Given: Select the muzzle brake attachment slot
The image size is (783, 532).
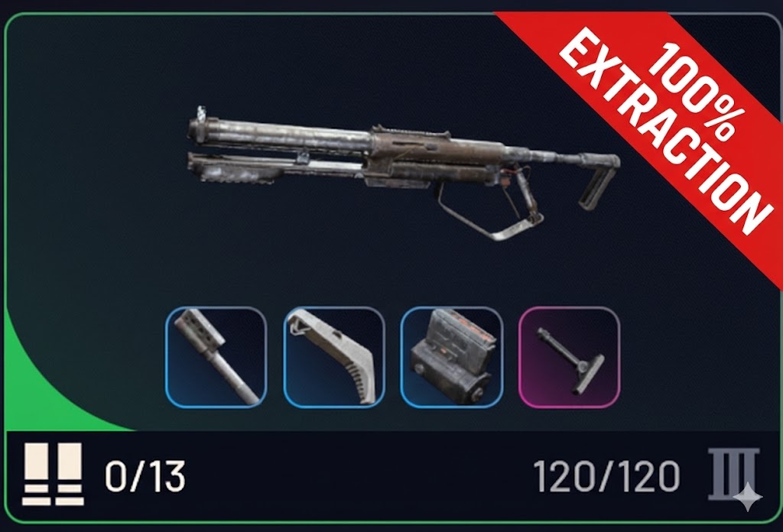Looking at the screenshot, I should (x=216, y=357).
